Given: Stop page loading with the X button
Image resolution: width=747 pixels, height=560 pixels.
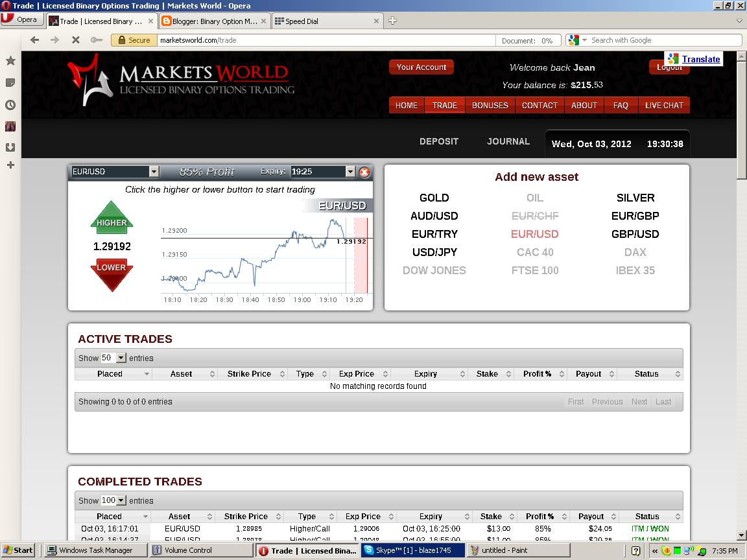Looking at the screenshot, I should [x=75, y=40].
